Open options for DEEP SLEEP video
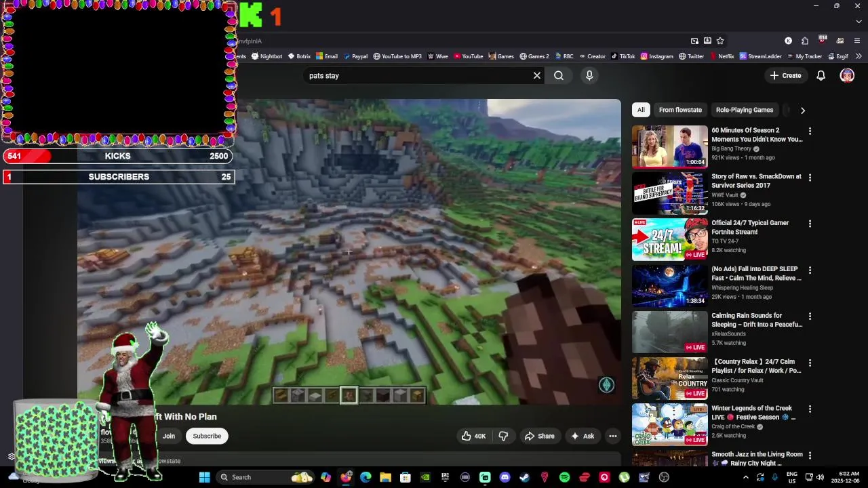The height and width of the screenshot is (488, 868). tap(810, 270)
